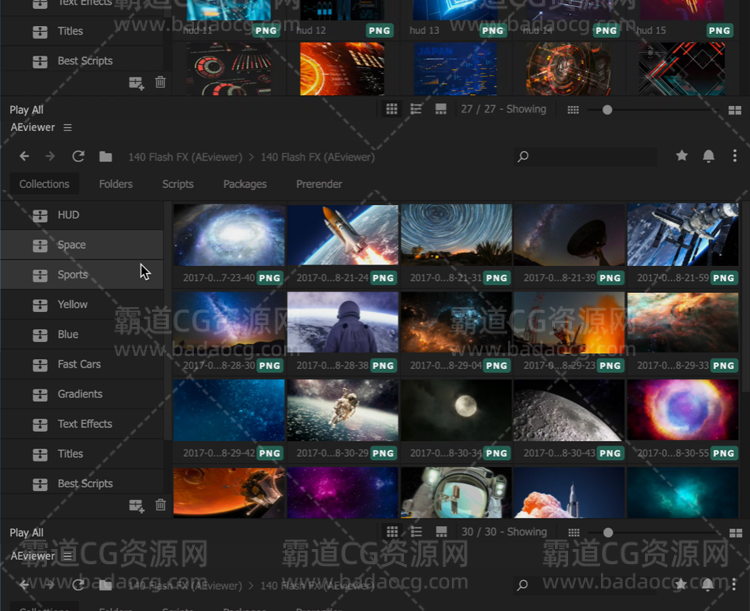Image resolution: width=750 pixels, height=611 pixels.
Task: Switch to large preview view in the 30 / 30 panel
Action: click(441, 532)
